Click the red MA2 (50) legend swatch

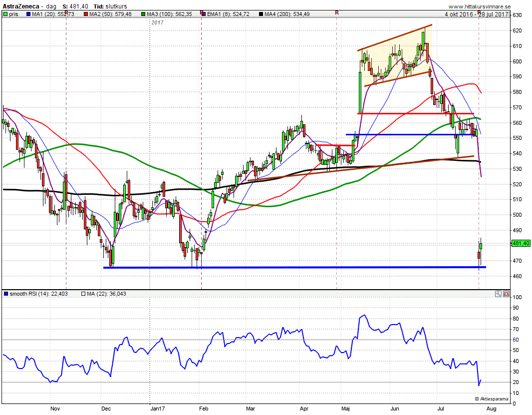coord(86,14)
